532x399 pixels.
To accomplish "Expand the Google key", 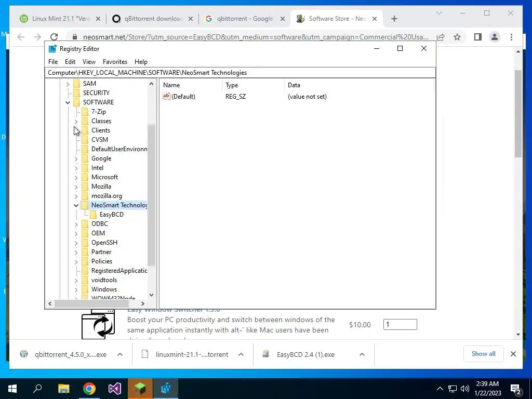I will click(76, 158).
